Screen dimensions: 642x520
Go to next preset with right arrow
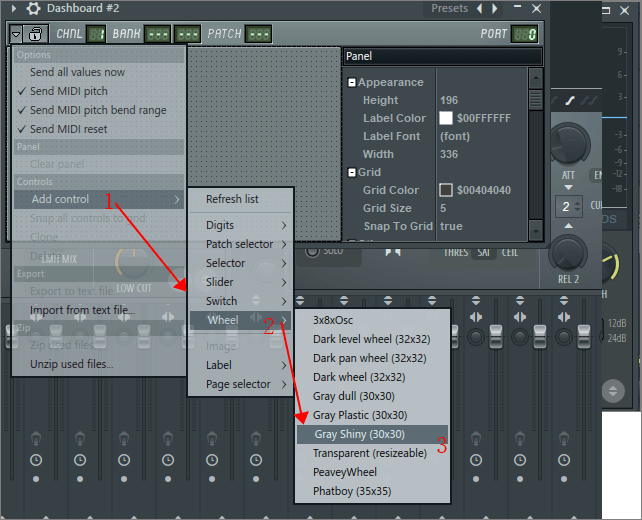[494, 9]
